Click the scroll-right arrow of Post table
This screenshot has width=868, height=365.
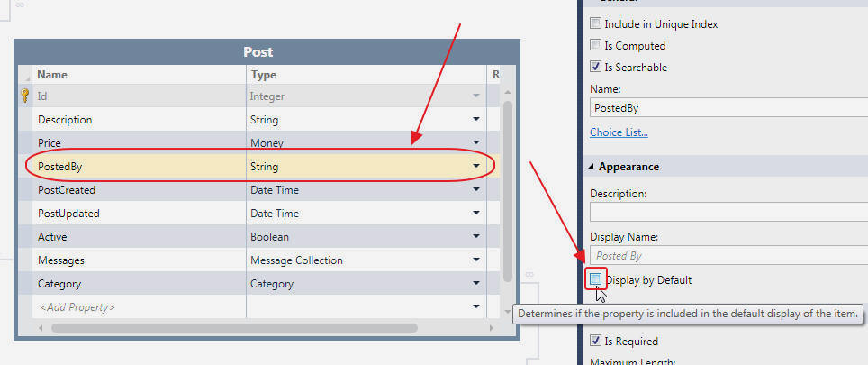(491, 328)
